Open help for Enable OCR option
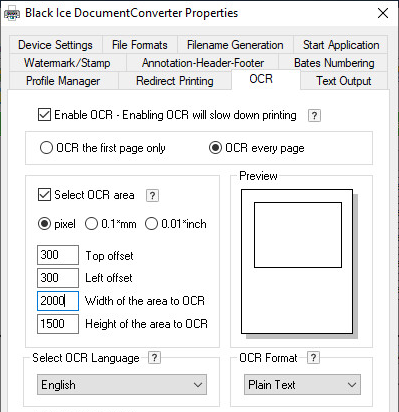 [x=314, y=116]
